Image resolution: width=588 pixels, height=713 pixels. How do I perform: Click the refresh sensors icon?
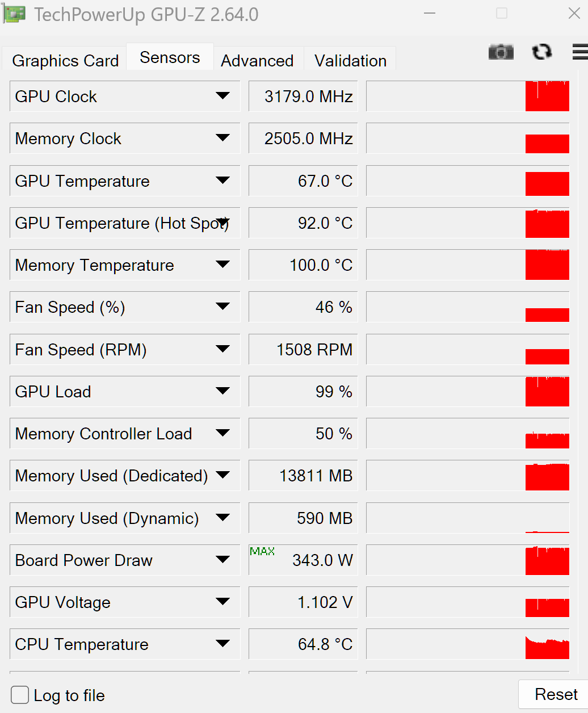pos(541,52)
